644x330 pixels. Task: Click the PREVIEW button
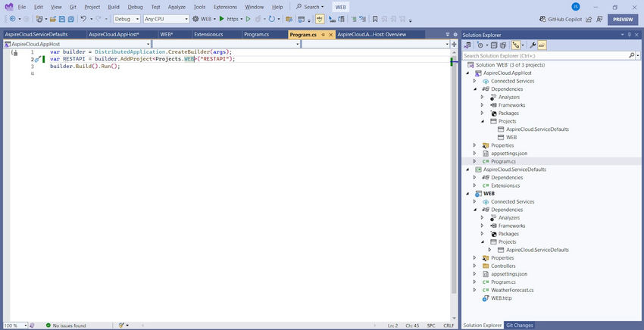(x=622, y=20)
